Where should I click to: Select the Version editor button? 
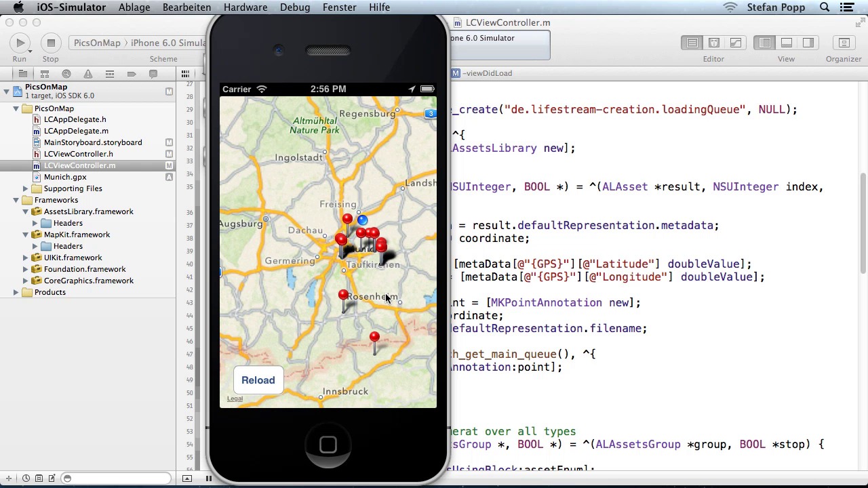click(x=735, y=43)
